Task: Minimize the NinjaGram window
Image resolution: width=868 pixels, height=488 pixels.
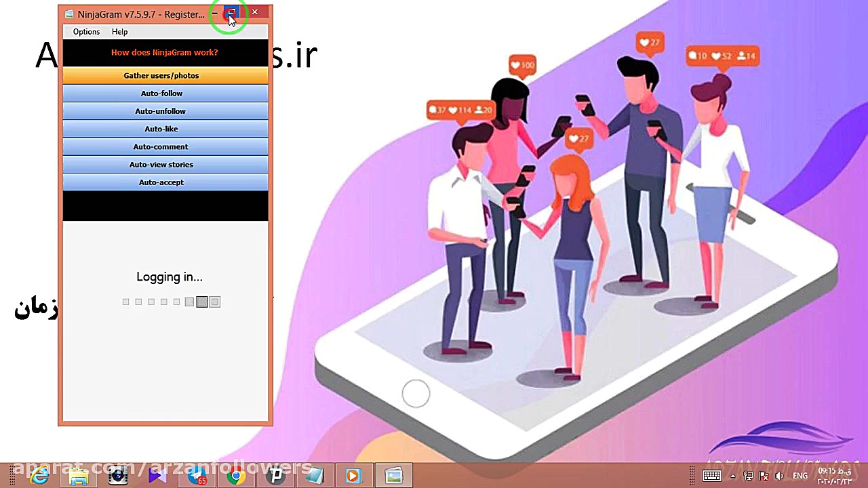Action: 215,13
